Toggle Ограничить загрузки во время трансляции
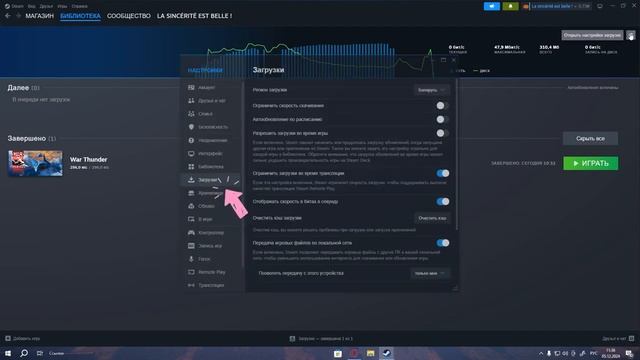The image size is (640, 360). (442, 173)
